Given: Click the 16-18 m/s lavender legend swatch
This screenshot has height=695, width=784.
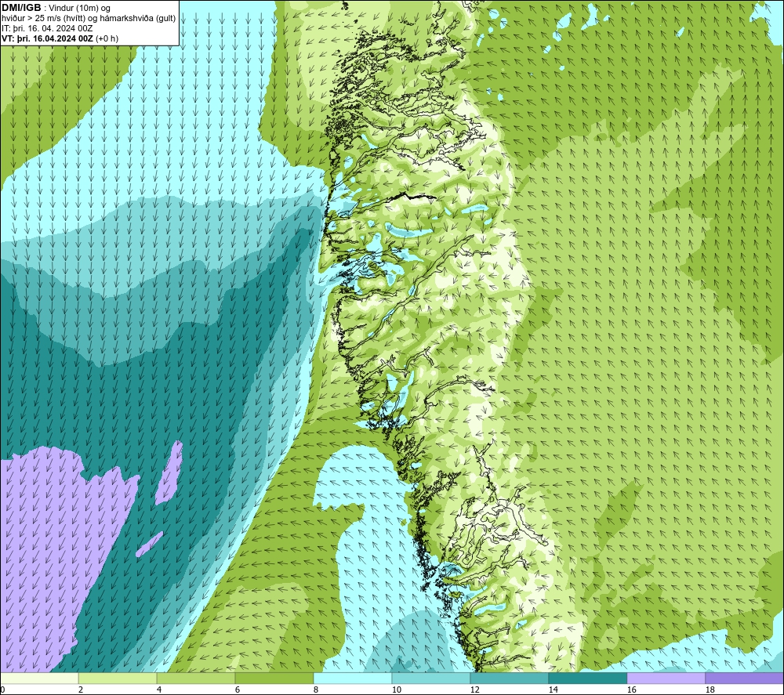Looking at the screenshot, I should pyautogui.click(x=666, y=678).
